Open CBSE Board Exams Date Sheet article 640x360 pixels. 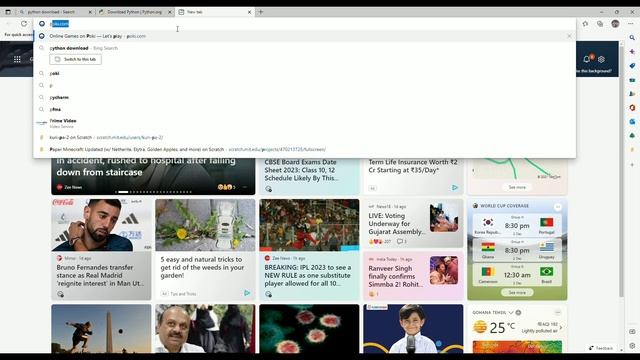coord(301,170)
